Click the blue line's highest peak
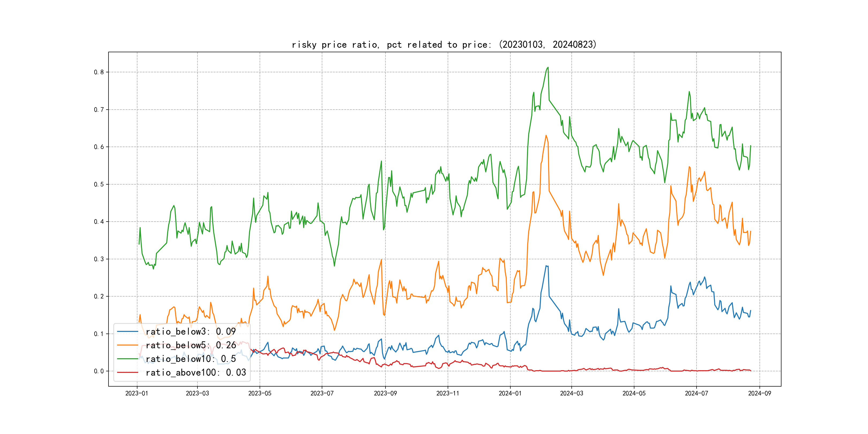This screenshot has height=434, width=868. tap(546, 266)
